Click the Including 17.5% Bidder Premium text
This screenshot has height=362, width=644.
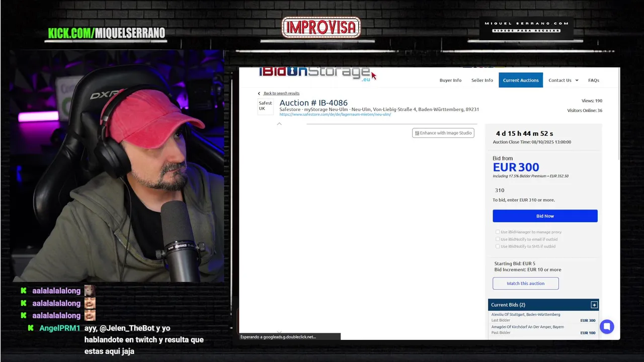[530, 176]
